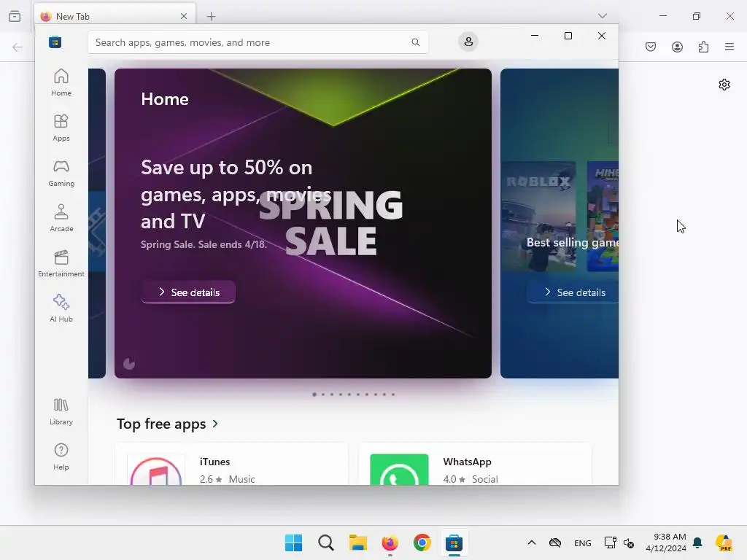Expand Top free apps chevron arrow
747x560 pixels.
215,424
